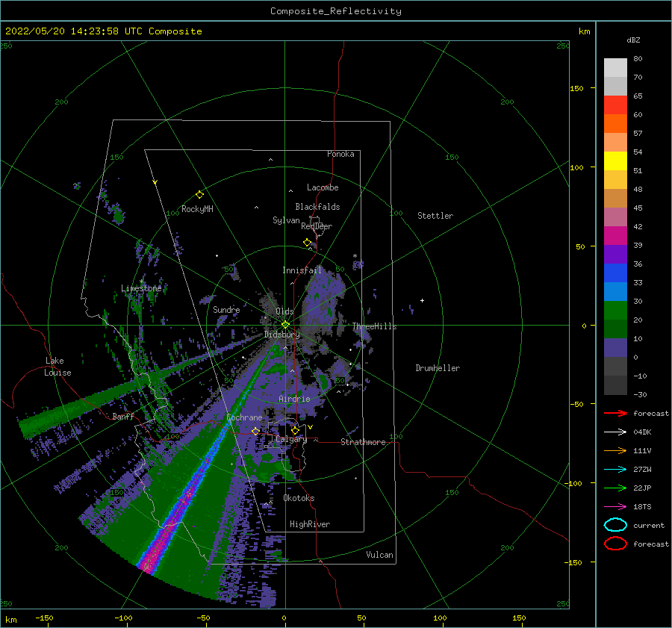The height and width of the screenshot is (628, 672).
Task: Click the Lake Louise label
Action: tap(57, 367)
